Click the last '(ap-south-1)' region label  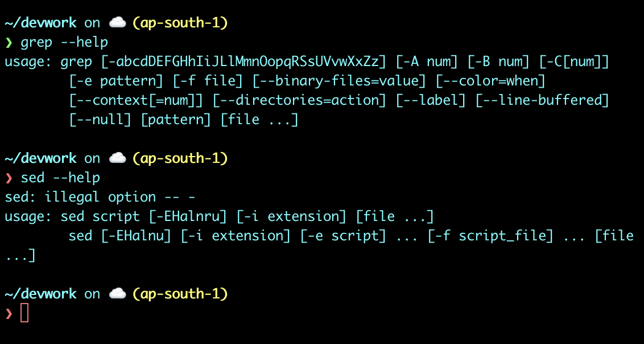click(180, 293)
